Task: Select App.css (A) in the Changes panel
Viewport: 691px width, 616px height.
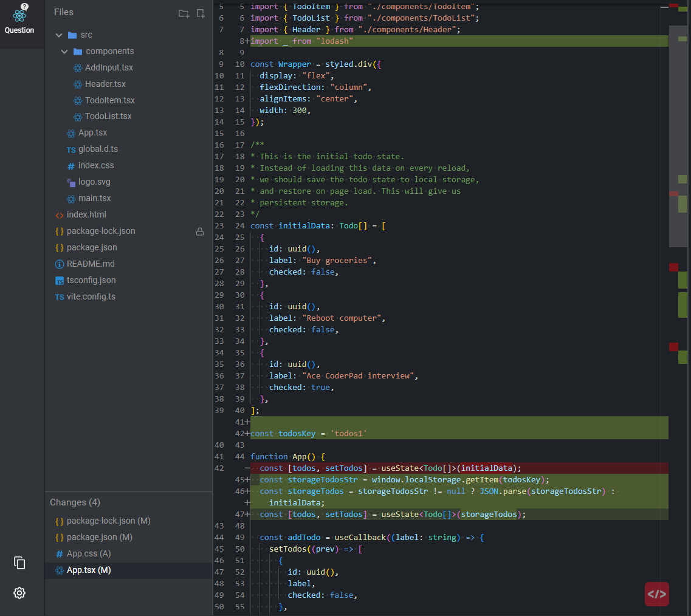Action: coord(92,553)
